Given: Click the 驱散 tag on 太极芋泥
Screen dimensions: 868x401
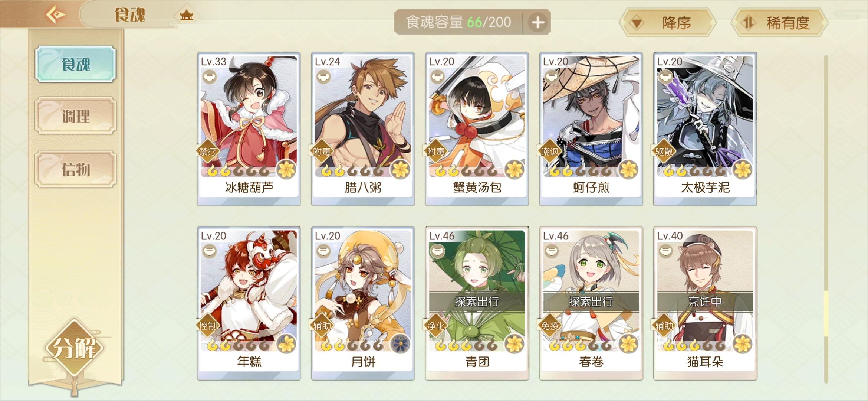Looking at the screenshot, I should coord(664,151).
